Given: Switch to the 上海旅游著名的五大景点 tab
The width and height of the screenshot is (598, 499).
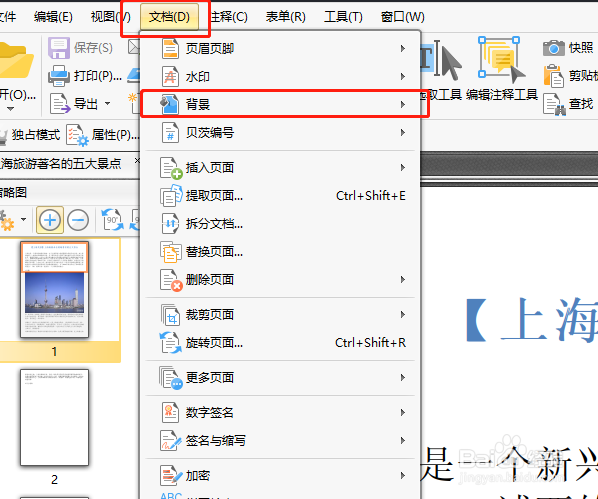Looking at the screenshot, I should coord(61,164).
